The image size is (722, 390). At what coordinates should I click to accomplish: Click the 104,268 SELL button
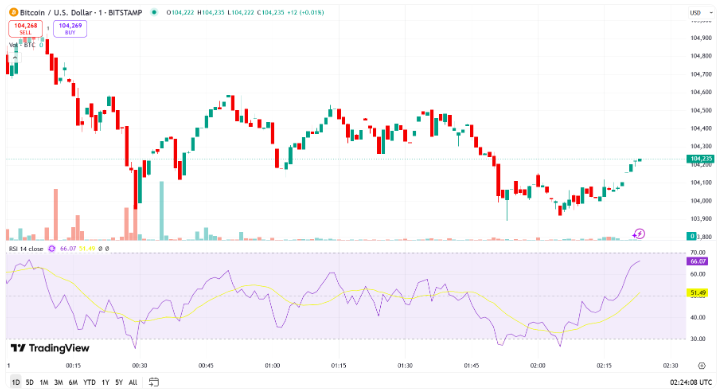pos(25,29)
